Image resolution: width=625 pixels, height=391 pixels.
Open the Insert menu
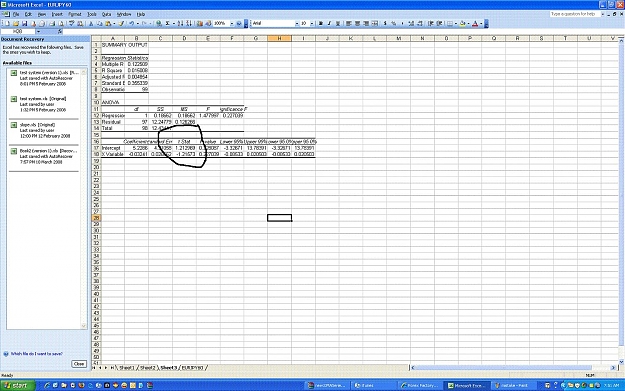point(57,14)
